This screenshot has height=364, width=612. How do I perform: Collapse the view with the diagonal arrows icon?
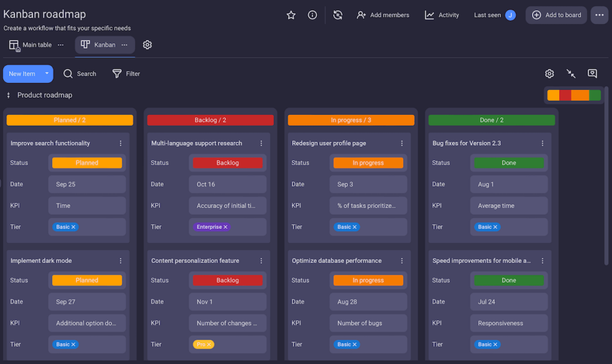(570, 73)
